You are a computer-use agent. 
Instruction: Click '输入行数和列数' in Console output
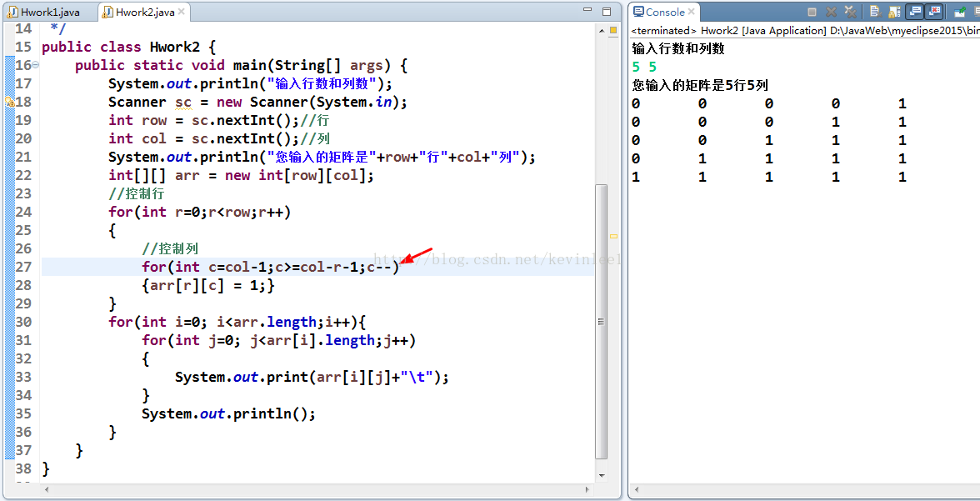pyautogui.click(x=678, y=48)
